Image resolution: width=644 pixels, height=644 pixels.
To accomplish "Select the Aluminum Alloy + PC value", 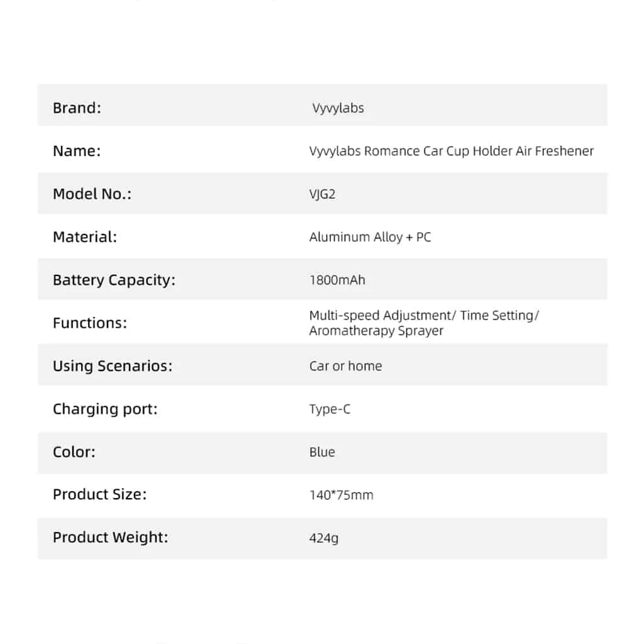I will (x=370, y=237).
